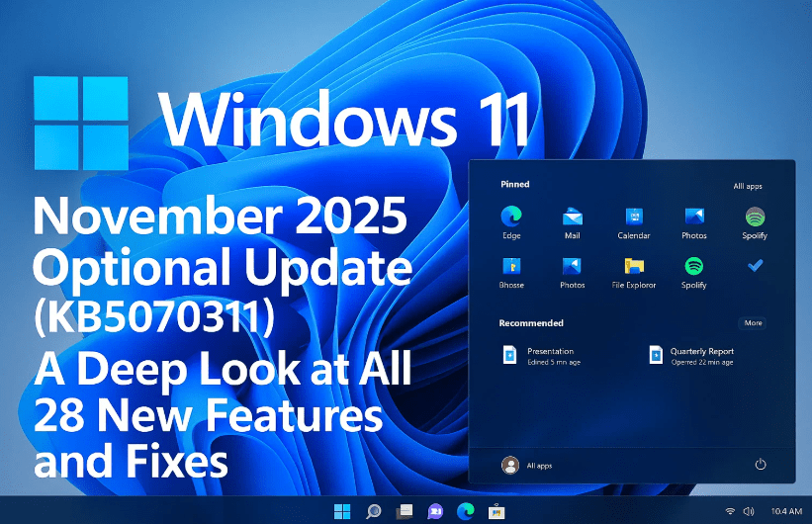Click the Windows 11 headline text
The height and width of the screenshot is (524, 812).
coord(344,121)
